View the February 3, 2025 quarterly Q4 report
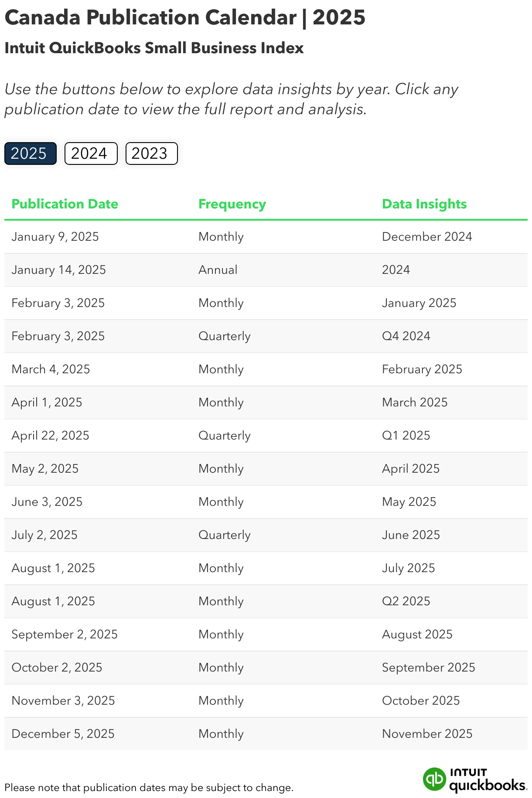This screenshot has width=532, height=798. pos(58,336)
